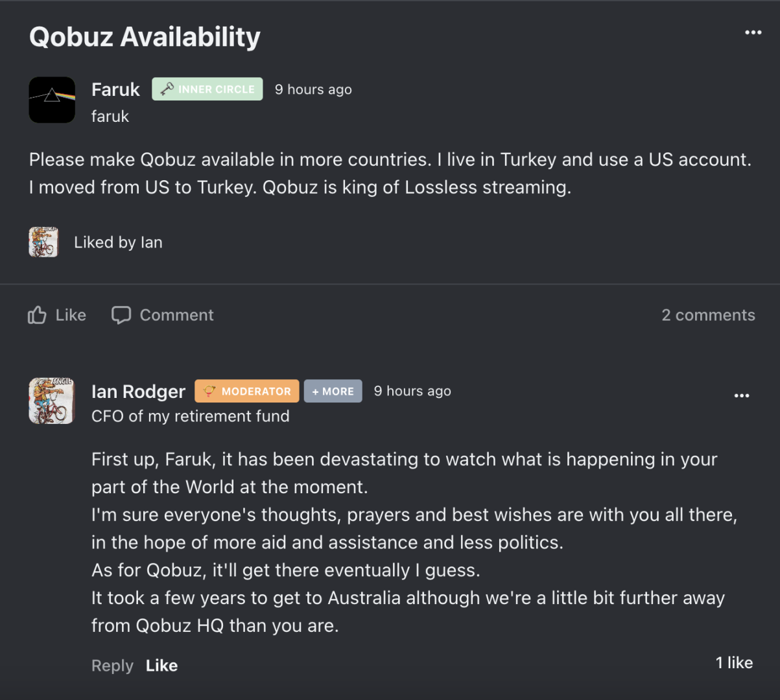
Task: Open the Comment speech bubble icon
Action: point(123,315)
